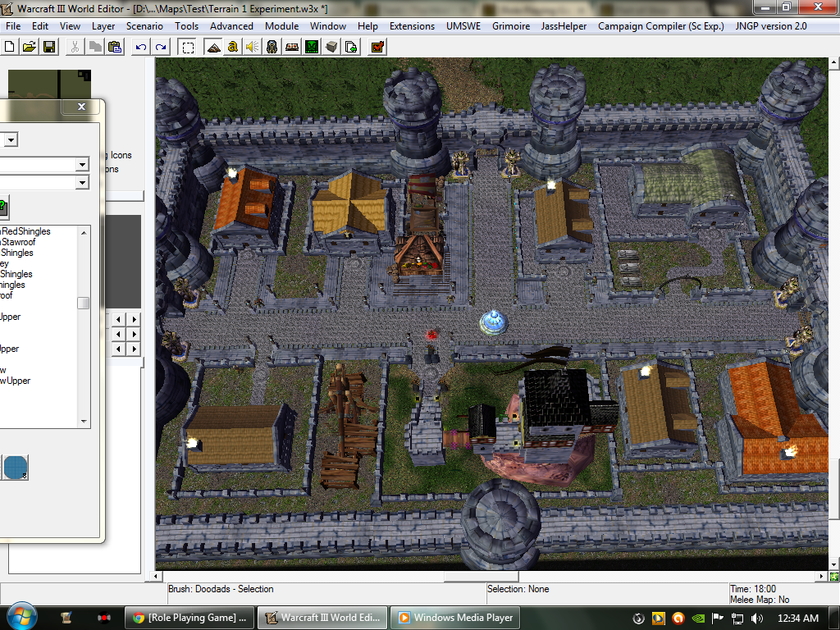This screenshot has width=840, height=630.
Task: Click the Test Map checkmark icon
Action: pos(377,47)
